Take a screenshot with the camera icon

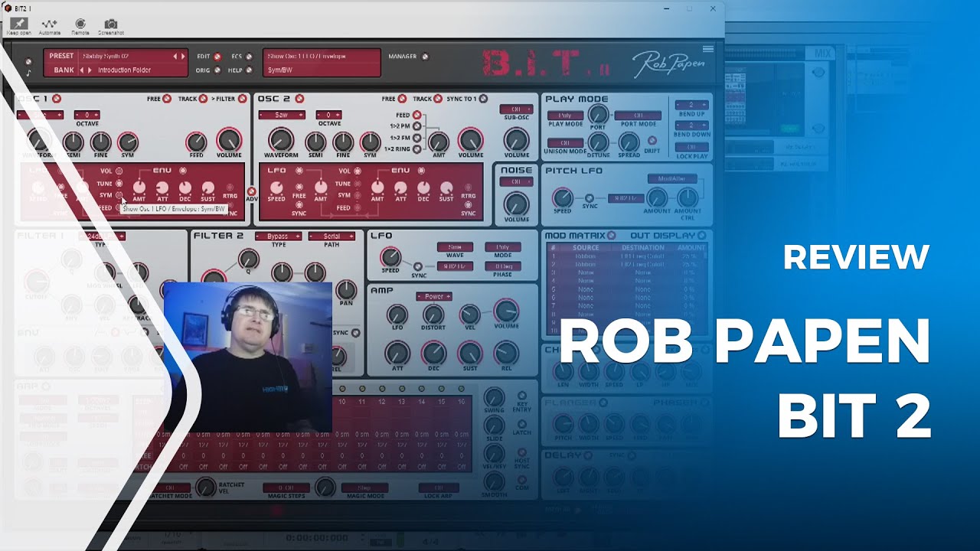point(111,24)
